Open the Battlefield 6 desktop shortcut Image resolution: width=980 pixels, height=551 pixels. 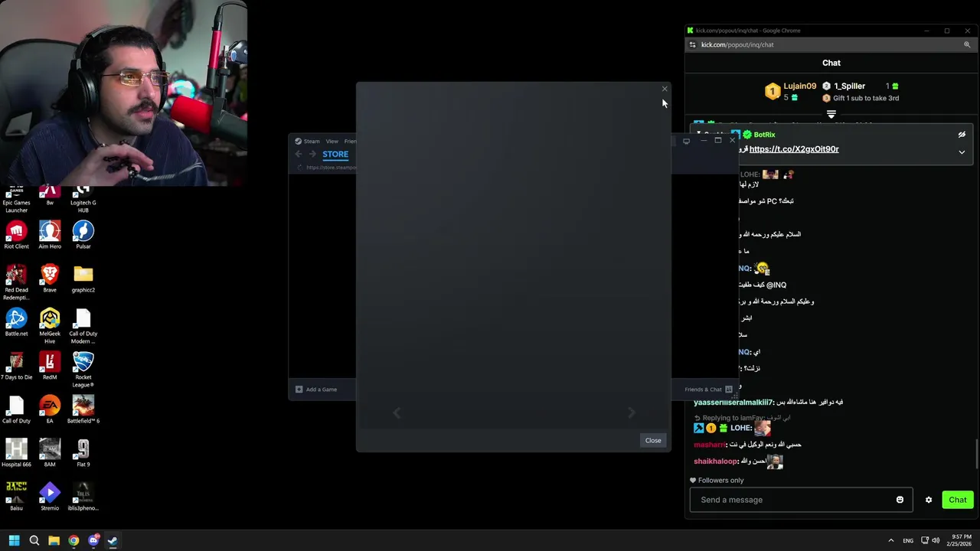(83, 410)
